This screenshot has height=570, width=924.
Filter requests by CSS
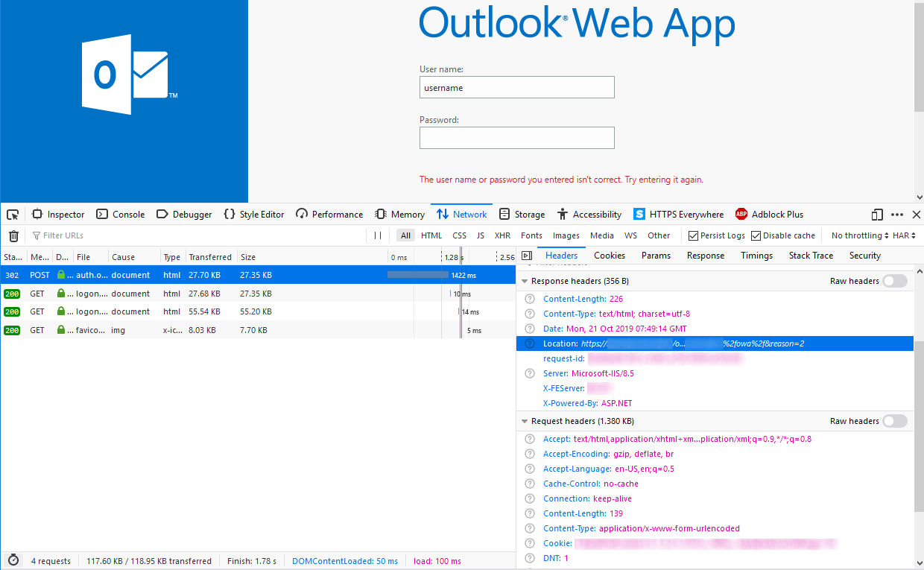click(460, 235)
